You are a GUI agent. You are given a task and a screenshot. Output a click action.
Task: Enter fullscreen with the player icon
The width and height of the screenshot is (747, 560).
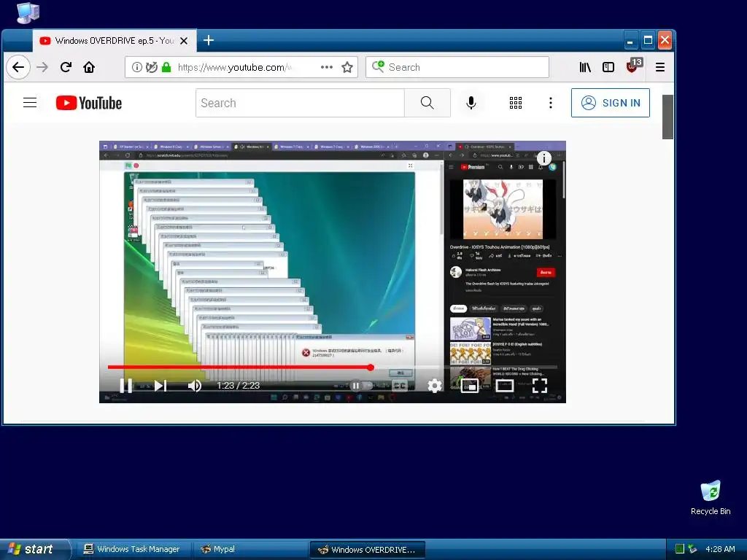(539, 385)
